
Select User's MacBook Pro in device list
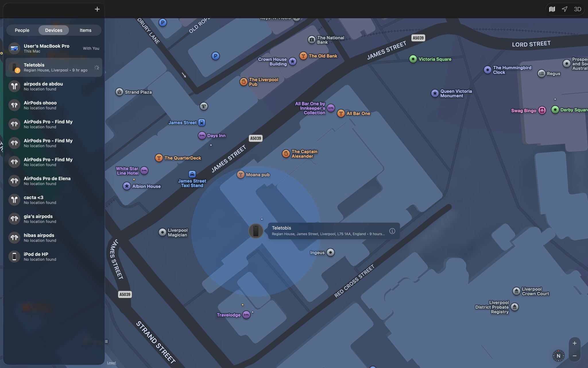click(x=54, y=48)
